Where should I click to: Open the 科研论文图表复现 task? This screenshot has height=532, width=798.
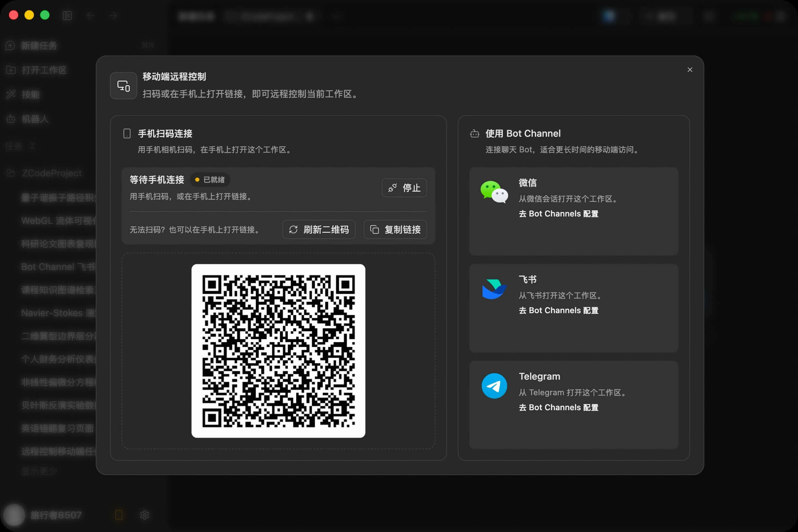pos(58,244)
